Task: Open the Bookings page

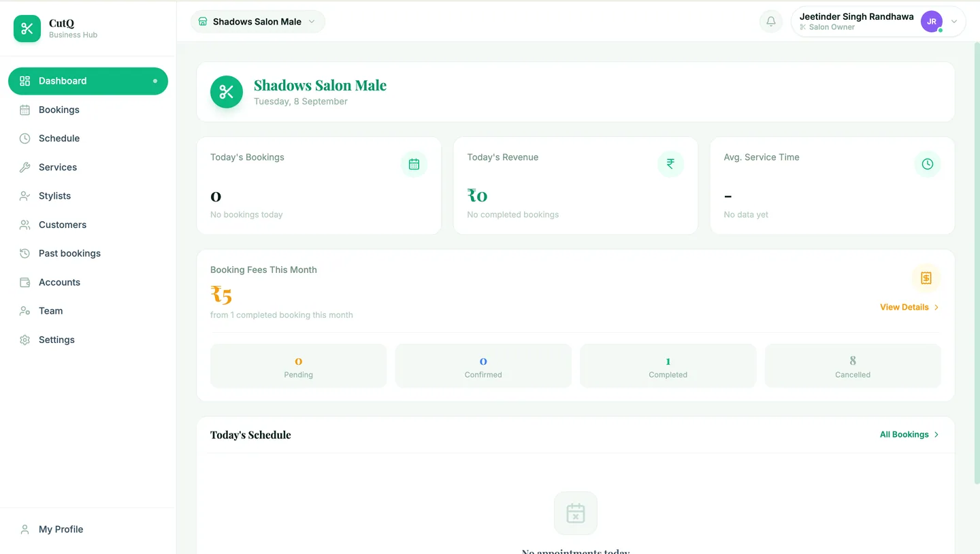Action: coord(88,110)
